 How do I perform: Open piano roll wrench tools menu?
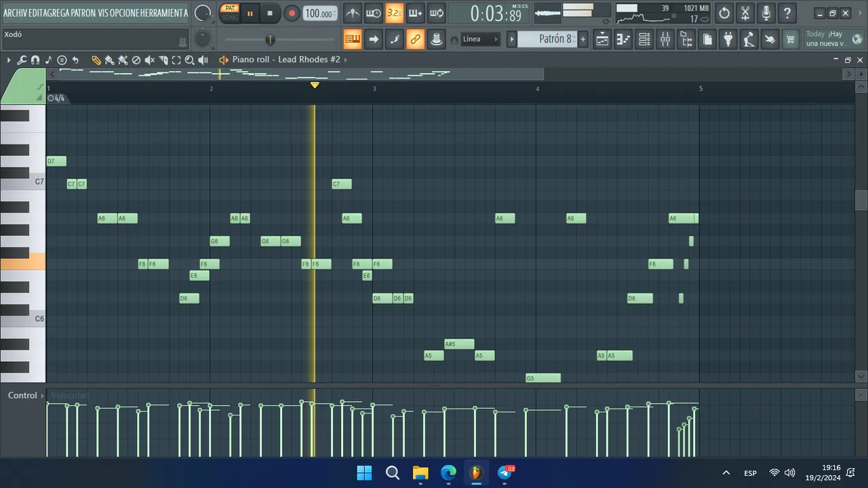point(22,60)
